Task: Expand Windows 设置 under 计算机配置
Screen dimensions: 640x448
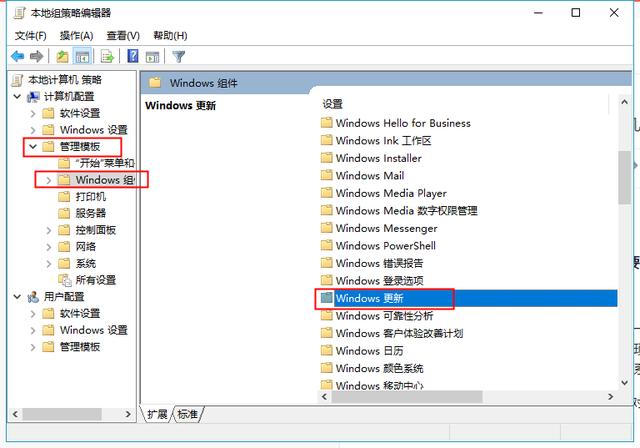Action: [x=33, y=130]
